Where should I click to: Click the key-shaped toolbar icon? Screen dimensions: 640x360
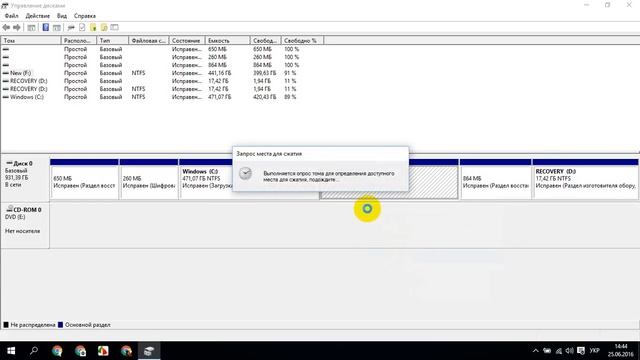click(x=71, y=27)
